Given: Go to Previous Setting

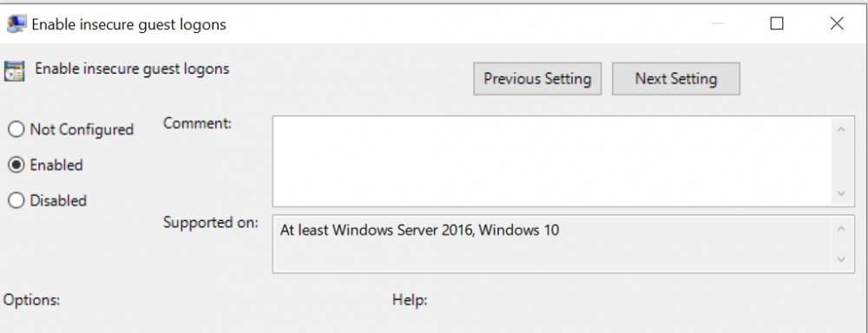Looking at the screenshot, I should 537,79.
